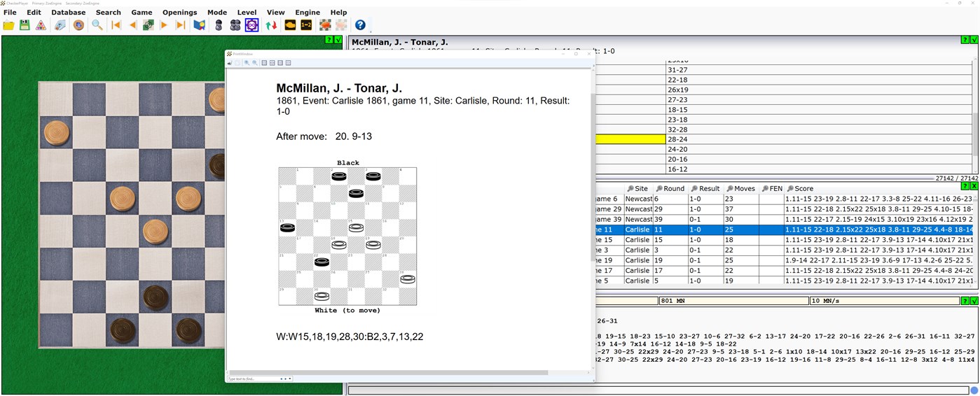Click the green V button on the move list panel
The width and height of the screenshot is (980, 396).
[x=974, y=40]
